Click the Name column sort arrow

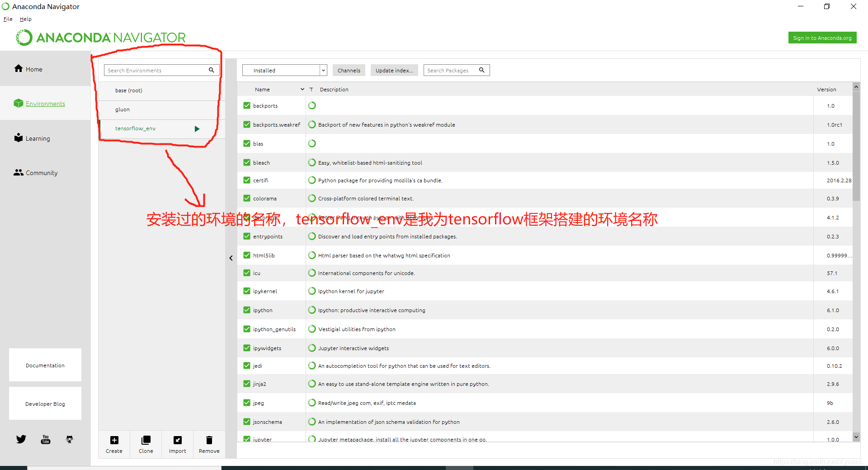pos(302,90)
